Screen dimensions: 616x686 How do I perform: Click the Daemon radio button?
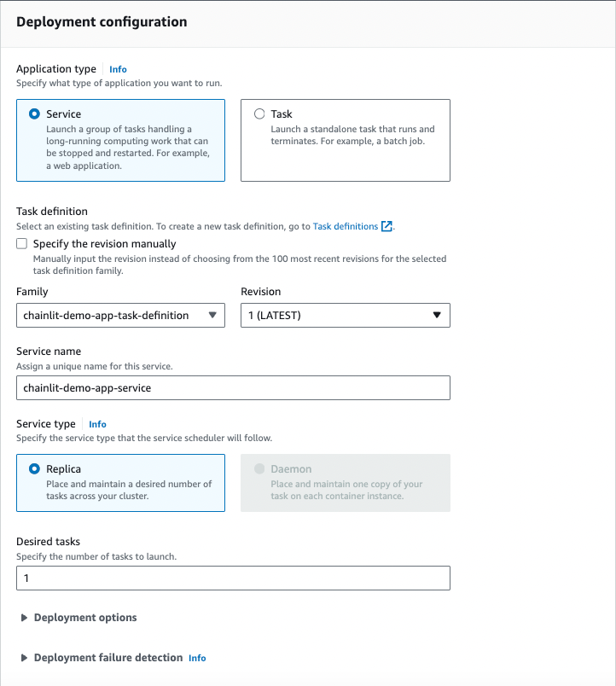tap(260, 468)
